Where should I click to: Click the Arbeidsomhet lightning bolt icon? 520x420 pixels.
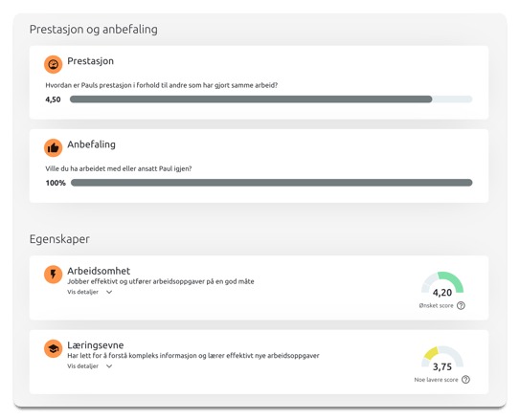[53, 275]
